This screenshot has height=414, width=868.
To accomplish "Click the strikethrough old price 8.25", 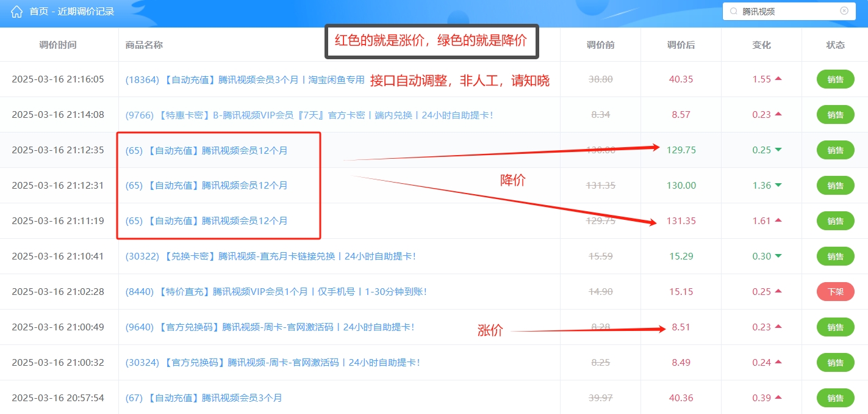I will (x=600, y=363).
